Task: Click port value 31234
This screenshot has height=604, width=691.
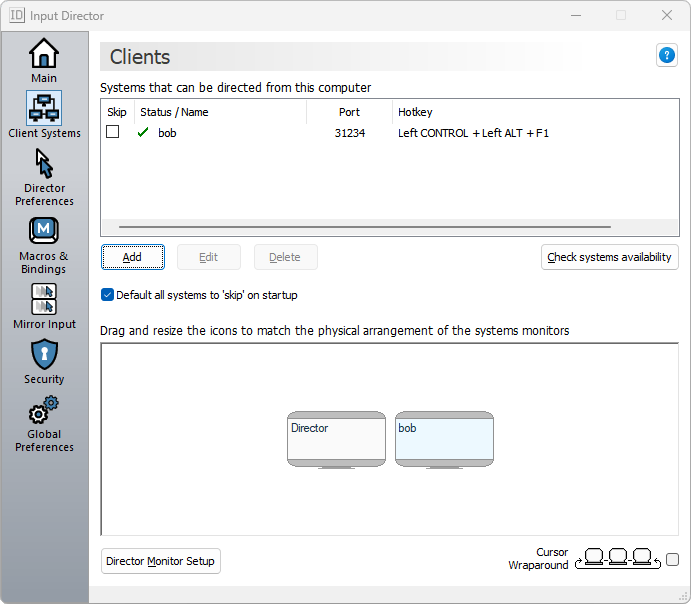Action: (349, 133)
